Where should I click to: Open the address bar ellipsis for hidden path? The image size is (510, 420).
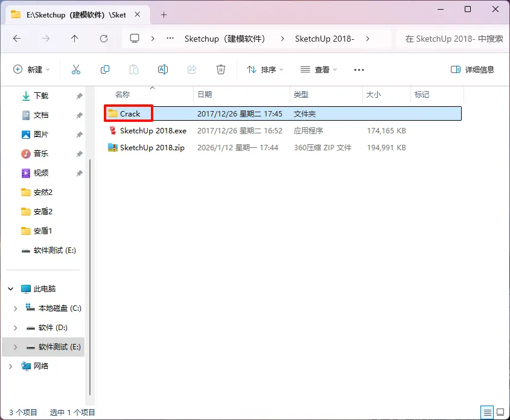pos(170,39)
